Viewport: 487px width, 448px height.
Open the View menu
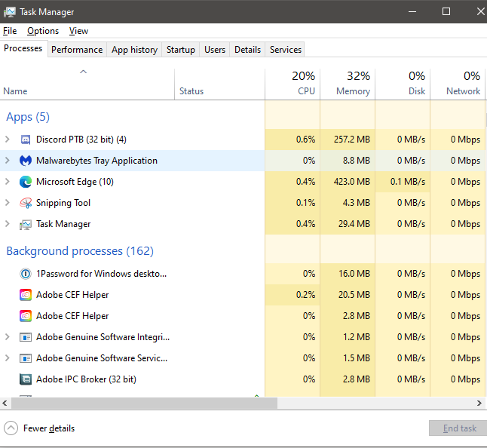(78, 31)
